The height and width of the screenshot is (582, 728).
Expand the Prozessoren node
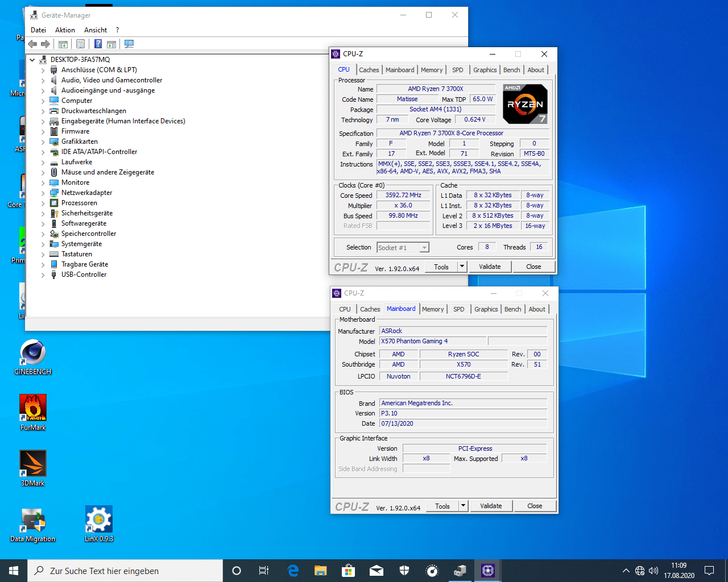43,203
